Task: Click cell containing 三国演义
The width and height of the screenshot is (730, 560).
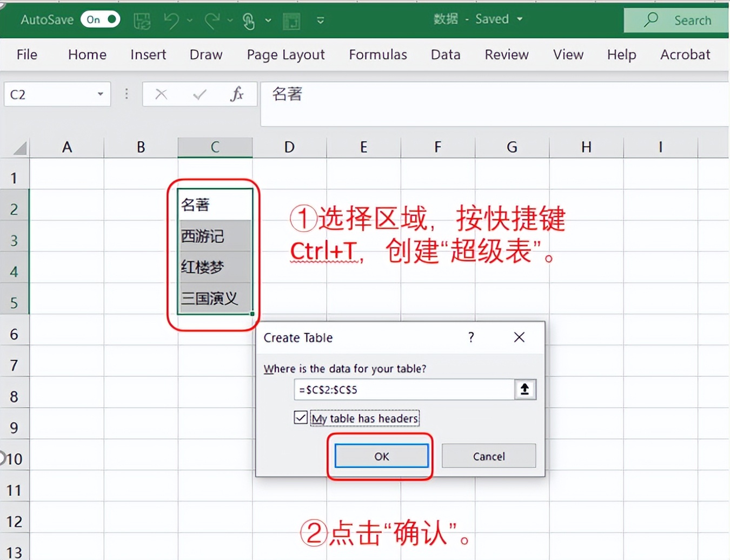Action: (215, 298)
